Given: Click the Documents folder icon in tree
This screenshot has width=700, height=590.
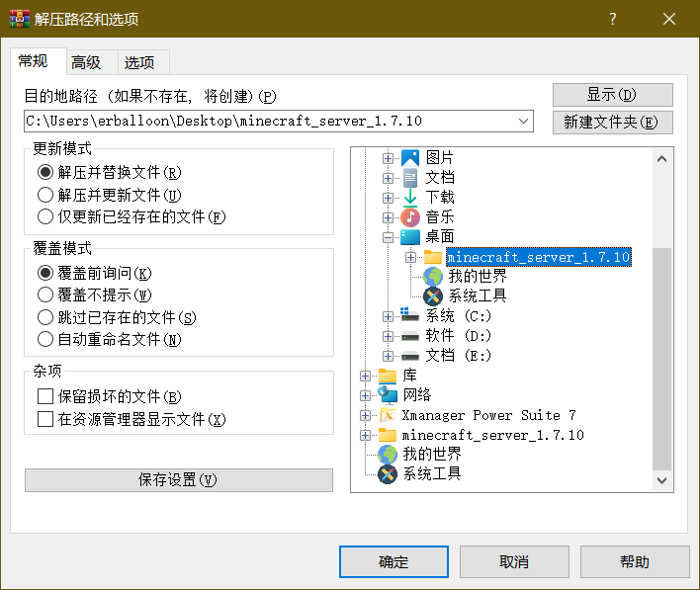Looking at the screenshot, I should (410, 178).
